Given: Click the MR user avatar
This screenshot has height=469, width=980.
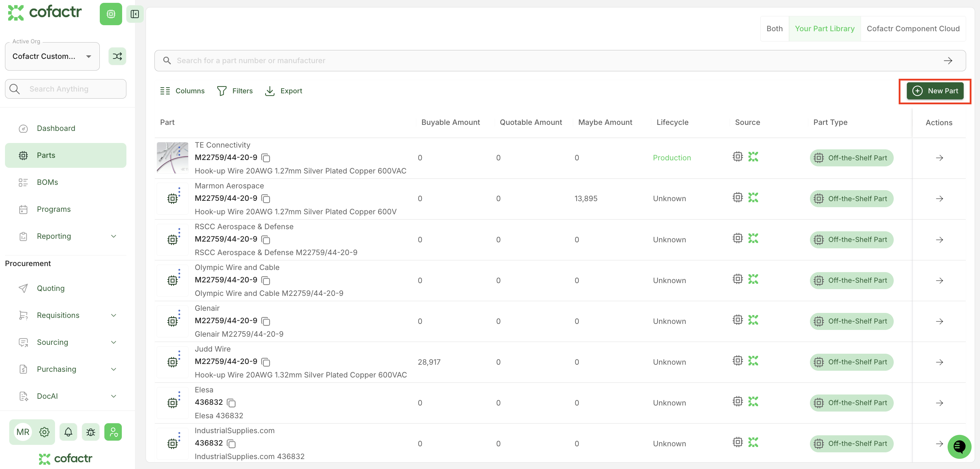Looking at the screenshot, I should pyautogui.click(x=23, y=432).
